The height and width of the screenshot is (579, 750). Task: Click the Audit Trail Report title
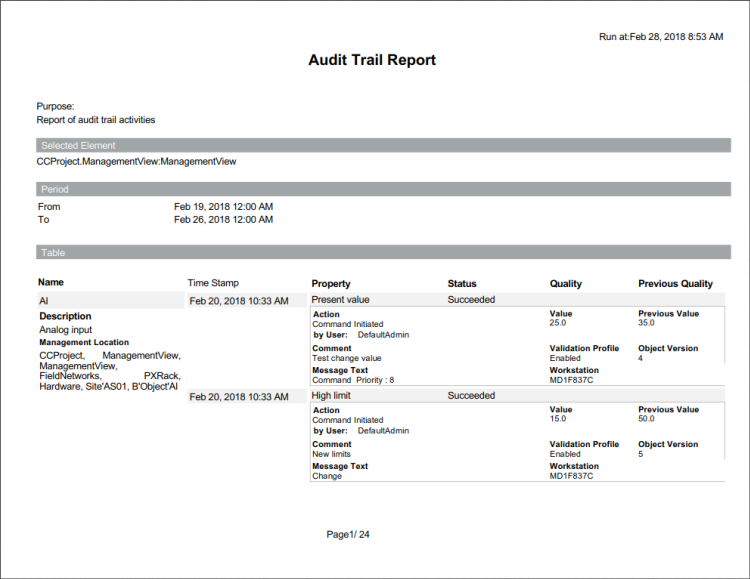click(x=371, y=60)
